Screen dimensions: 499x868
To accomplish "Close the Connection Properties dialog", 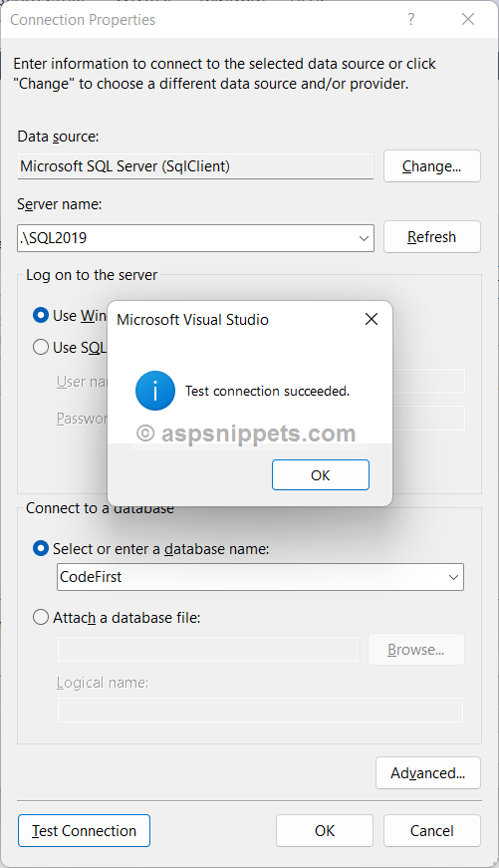I will (468, 19).
